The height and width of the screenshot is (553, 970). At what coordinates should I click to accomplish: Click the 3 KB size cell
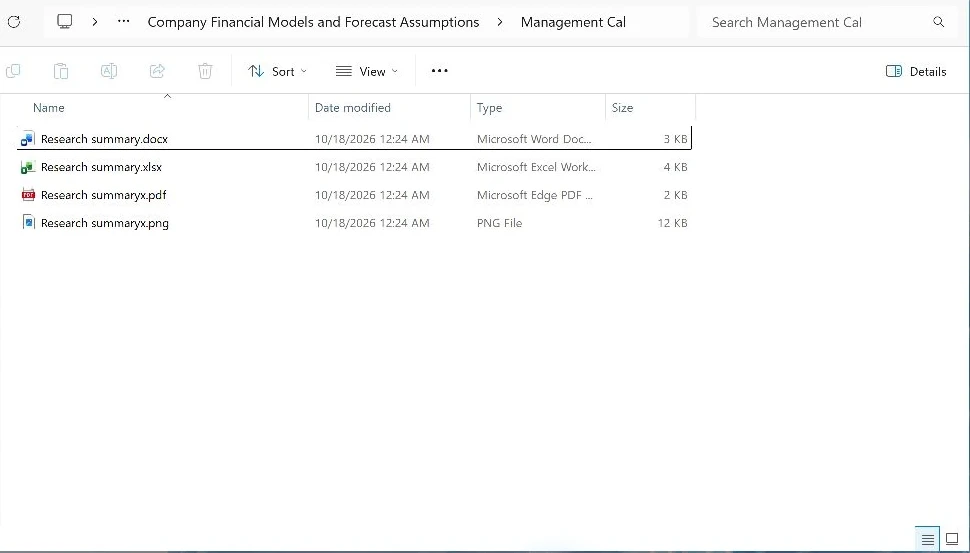676,139
